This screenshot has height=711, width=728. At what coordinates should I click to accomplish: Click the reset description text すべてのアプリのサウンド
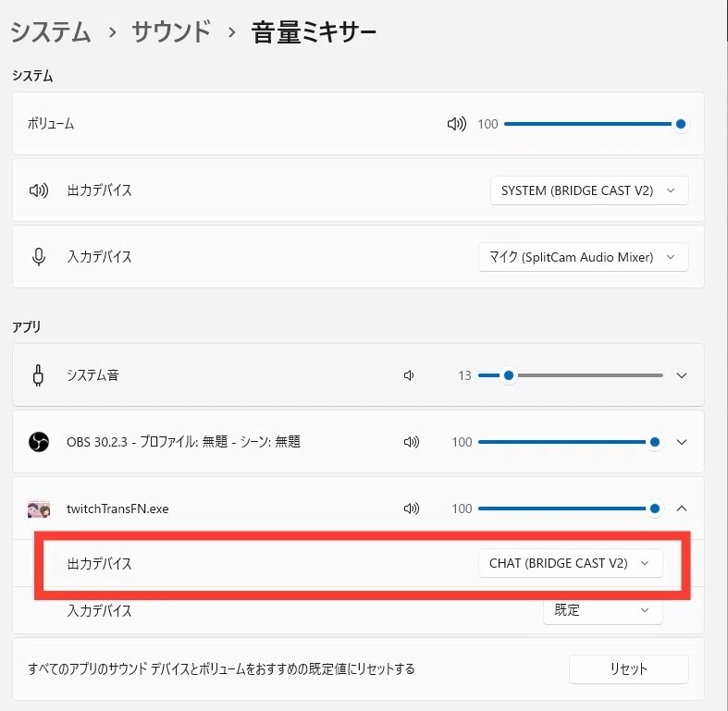[x=221, y=668]
